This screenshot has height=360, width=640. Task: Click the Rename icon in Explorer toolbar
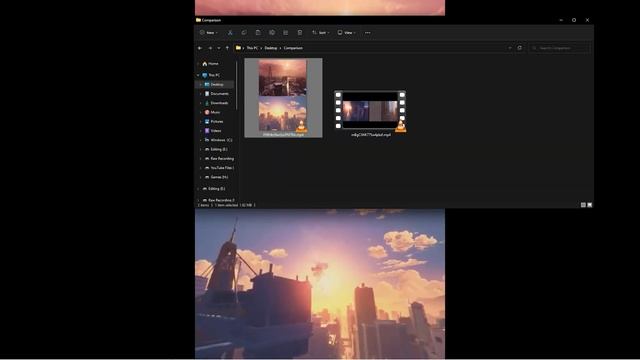point(272,33)
